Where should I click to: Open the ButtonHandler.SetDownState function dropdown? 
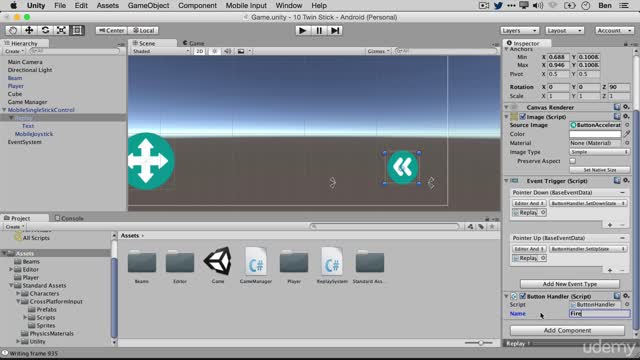pyautogui.click(x=588, y=203)
